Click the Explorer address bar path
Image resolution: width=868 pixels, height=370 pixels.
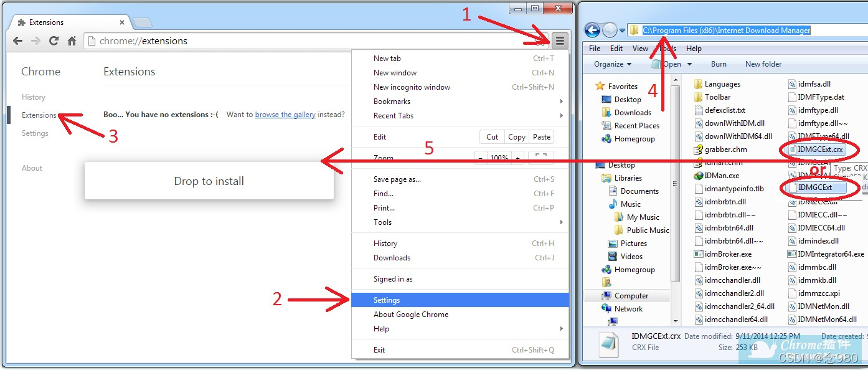tap(727, 30)
